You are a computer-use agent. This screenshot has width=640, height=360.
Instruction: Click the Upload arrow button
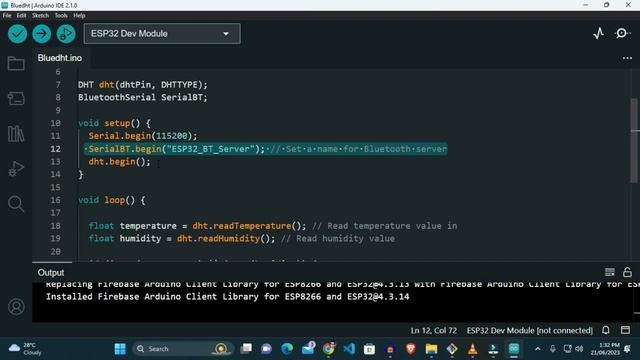pyautogui.click(x=42, y=34)
